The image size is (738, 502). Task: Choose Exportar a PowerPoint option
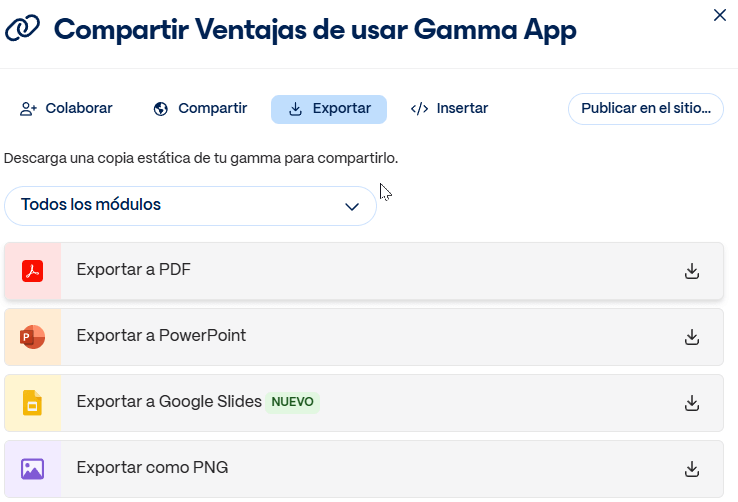(161, 336)
